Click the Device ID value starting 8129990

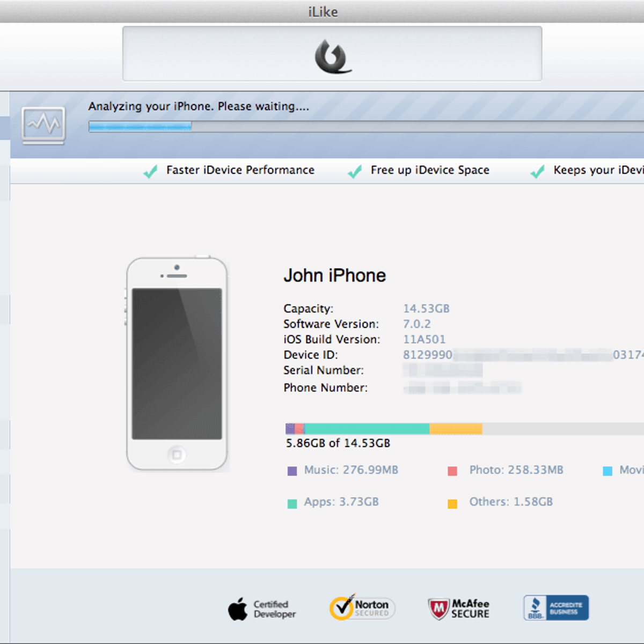click(x=523, y=355)
